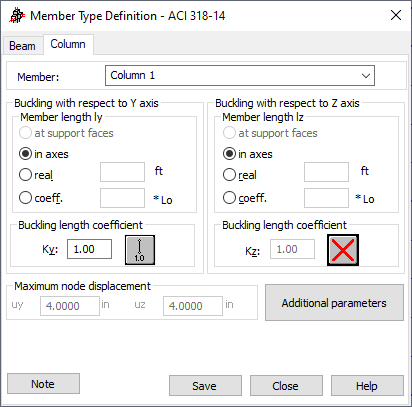Click the application icon in title bar
Screen dimensions: 412x407
click(x=16, y=16)
